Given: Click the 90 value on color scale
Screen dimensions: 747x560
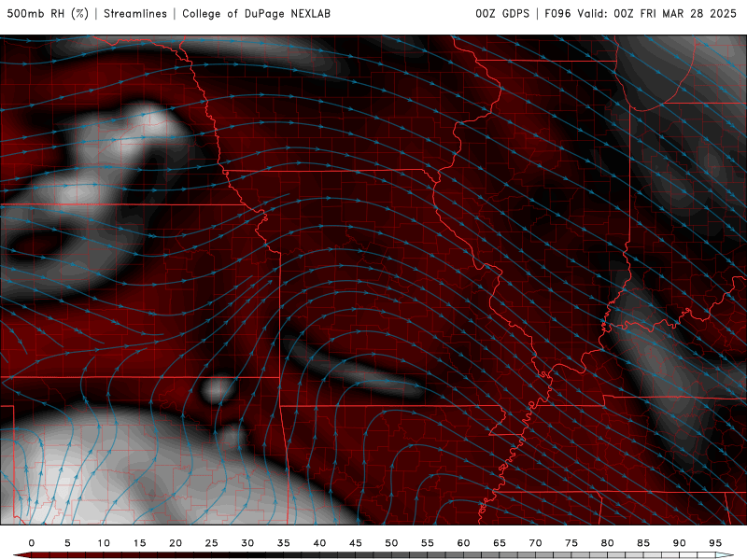Looking at the screenshot, I should [x=679, y=543].
